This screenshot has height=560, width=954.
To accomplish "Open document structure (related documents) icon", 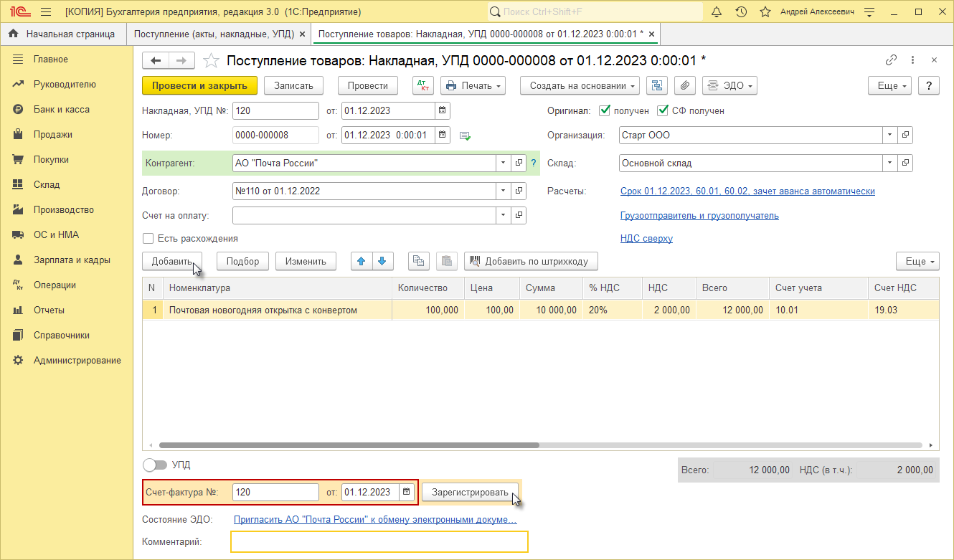I will tap(657, 85).
